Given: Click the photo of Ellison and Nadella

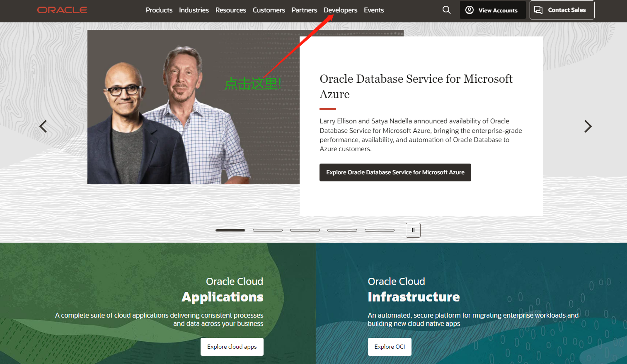Looking at the screenshot, I should click(194, 107).
